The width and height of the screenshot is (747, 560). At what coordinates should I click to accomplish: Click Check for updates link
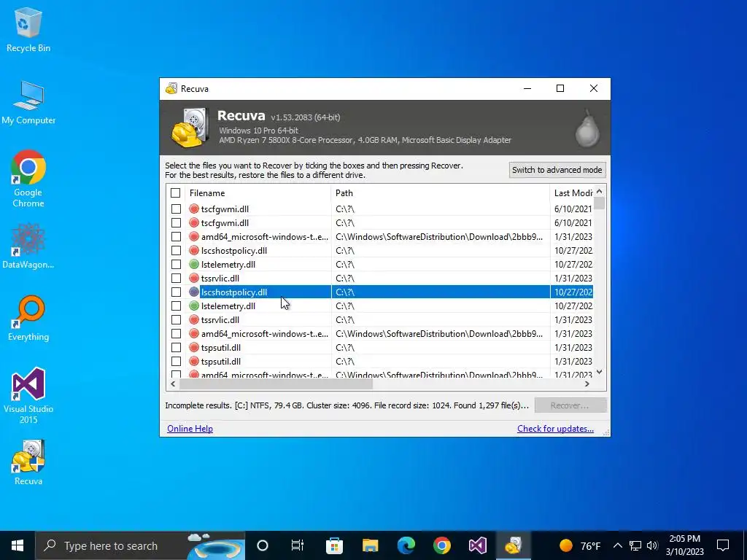coord(555,429)
